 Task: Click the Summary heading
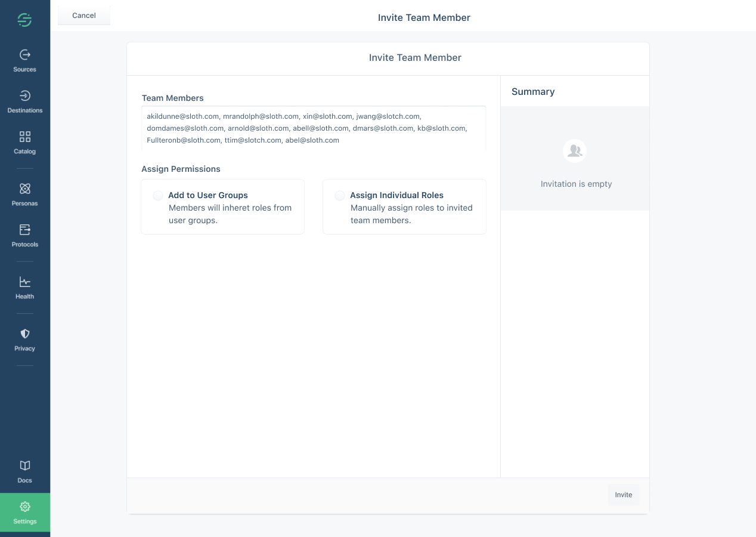pyautogui.click(x=533, y=91)
